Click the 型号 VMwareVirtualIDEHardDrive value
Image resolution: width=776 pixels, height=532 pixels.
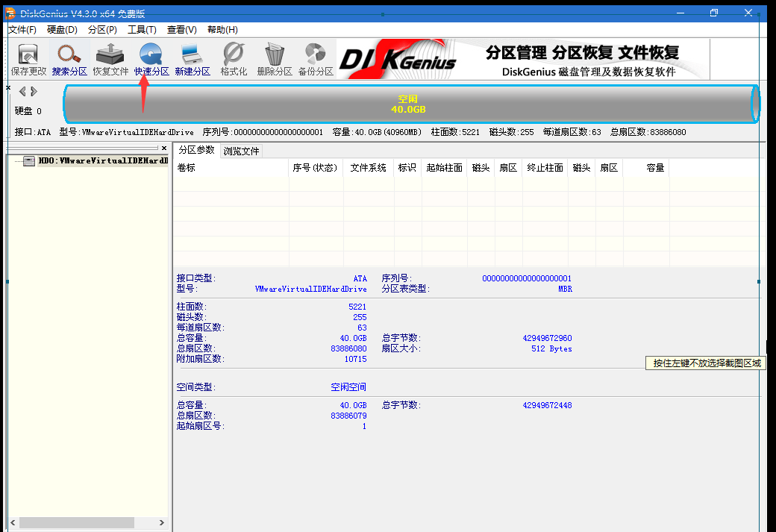[311, 289]
